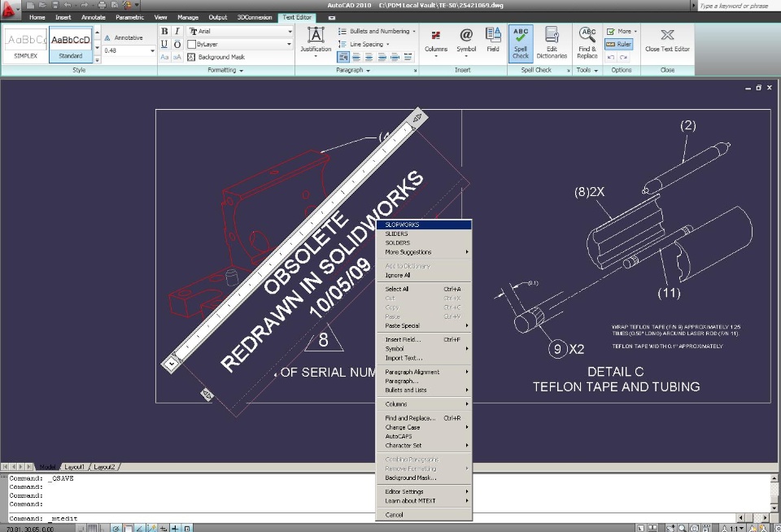Screen dimensions: 781x532
Task: Apply Overline formatting
Action: point(177,44)
